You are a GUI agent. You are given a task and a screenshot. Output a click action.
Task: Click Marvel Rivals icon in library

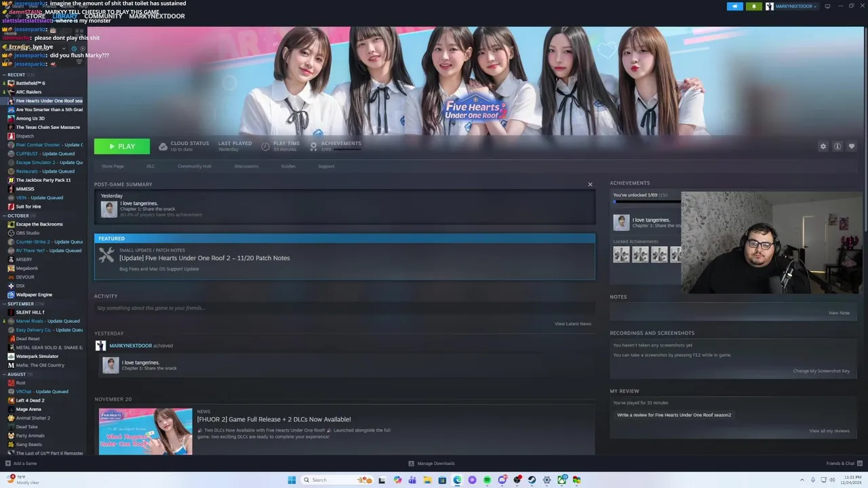pos(11,321)
